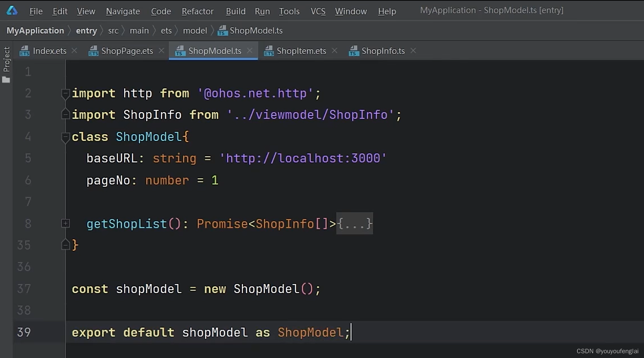Screen dimensions: 644x358
Task: Click src in the breadcrumb path
Action: (x=113, y=31)
